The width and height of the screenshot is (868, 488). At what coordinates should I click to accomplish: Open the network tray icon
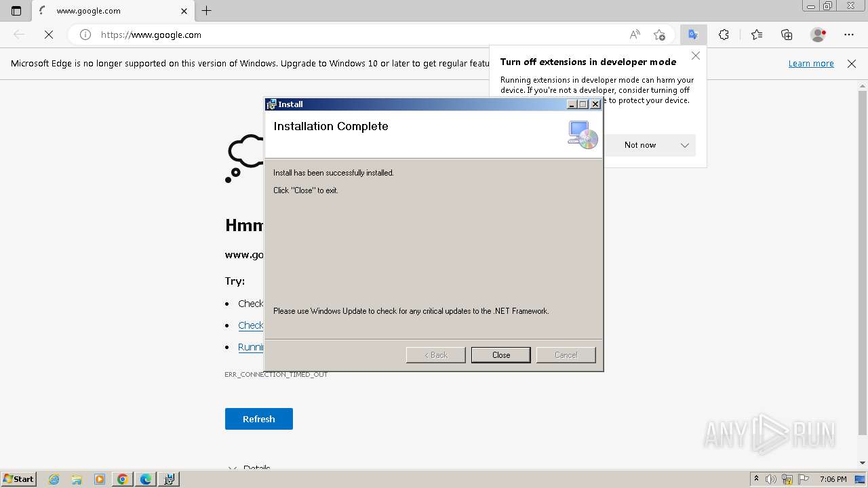tap(787, 479)
